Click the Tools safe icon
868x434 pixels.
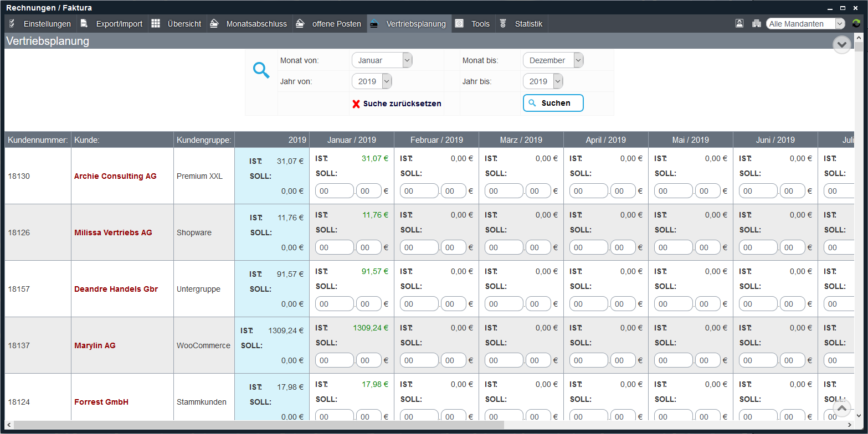(459, 24)
